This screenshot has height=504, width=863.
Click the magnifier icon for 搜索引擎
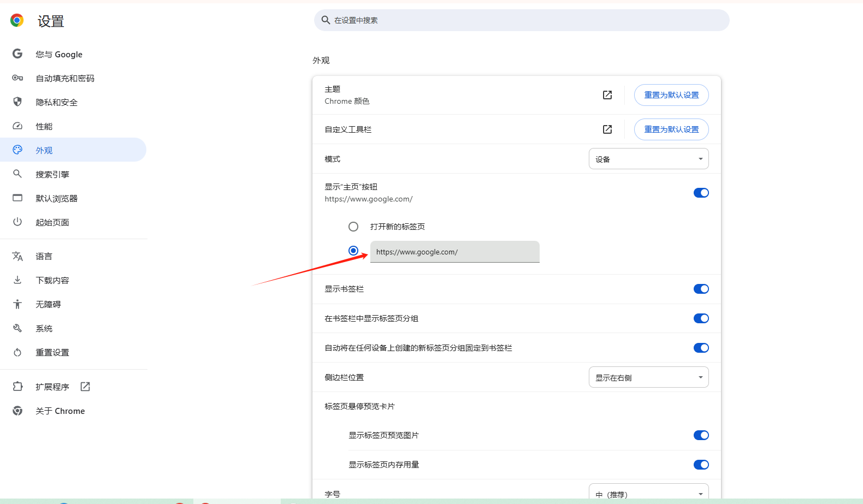click(x=17, y=174)
